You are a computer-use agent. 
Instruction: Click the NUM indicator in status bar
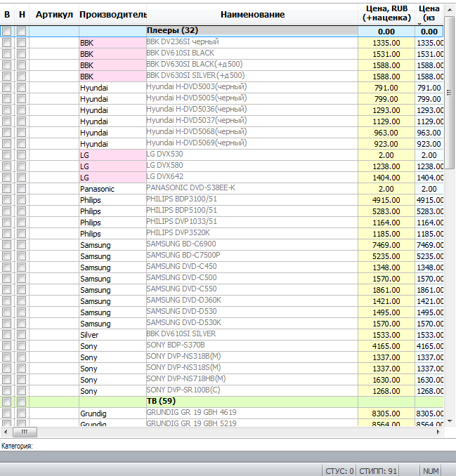431,471
